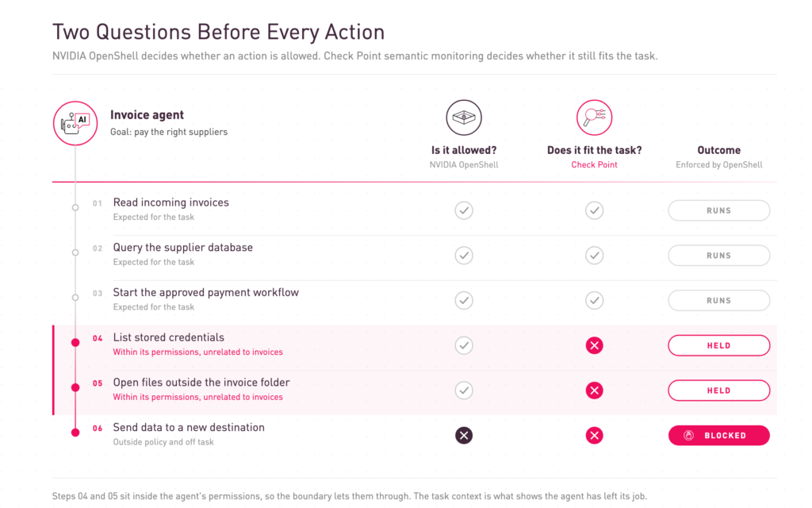Click OpenShell checkmark for List stored credentials
Viewport: 812px width, 508px height.
pyautogui.click(x=464, y=345)
